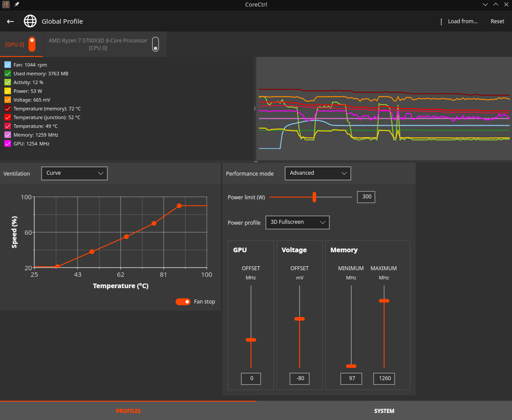Uncheck the GPU 1254 MHz checkbox
Screen dimensions: 512x420
7,144
